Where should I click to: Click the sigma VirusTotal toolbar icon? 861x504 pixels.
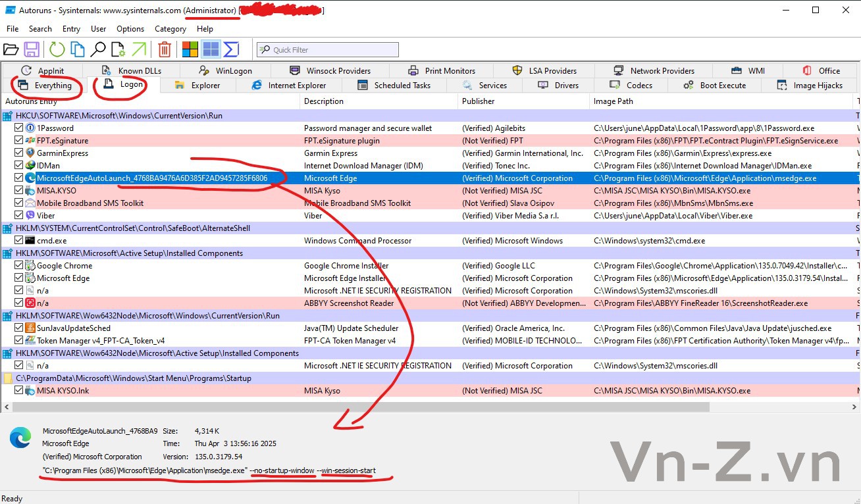coord(231,49)
